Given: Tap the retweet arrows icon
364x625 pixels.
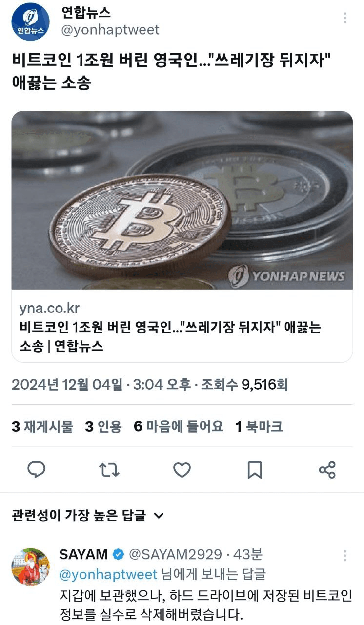Looking at the screenshot, I should coord(109,470).
